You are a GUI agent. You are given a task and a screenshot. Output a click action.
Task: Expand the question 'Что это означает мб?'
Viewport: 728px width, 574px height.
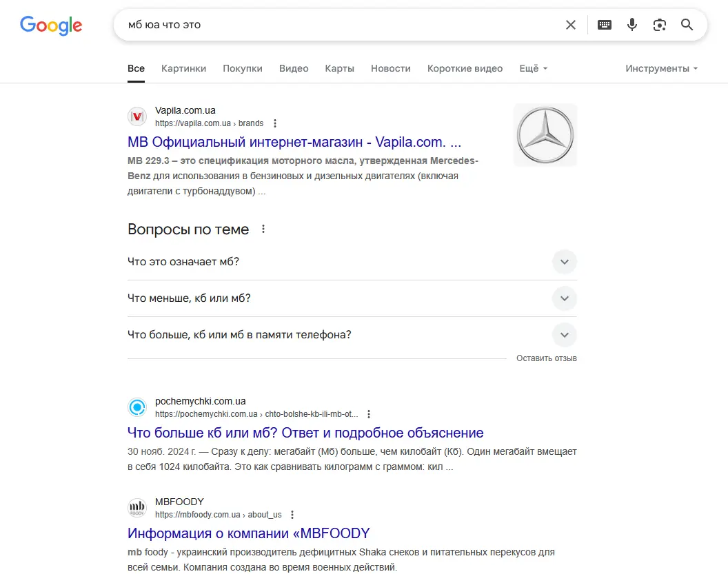[352, 262]
